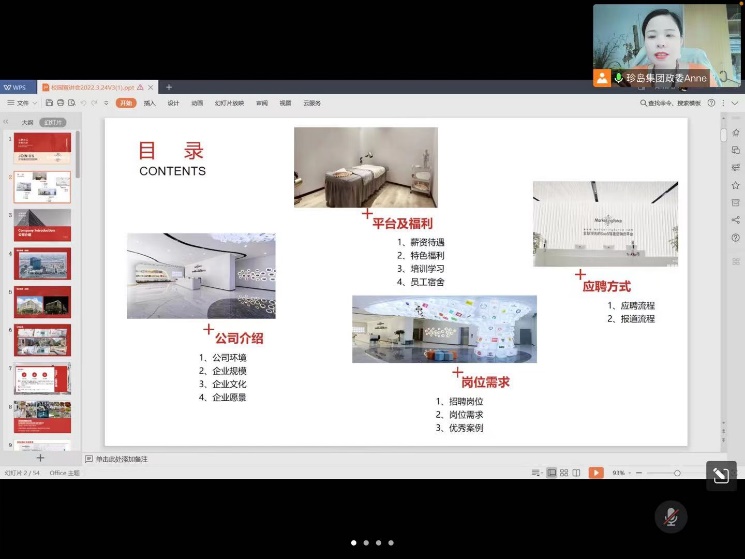The width and height of the screenshot is (745, 559).
Task: Add a new slide with plus button
Action: point(40,457)
